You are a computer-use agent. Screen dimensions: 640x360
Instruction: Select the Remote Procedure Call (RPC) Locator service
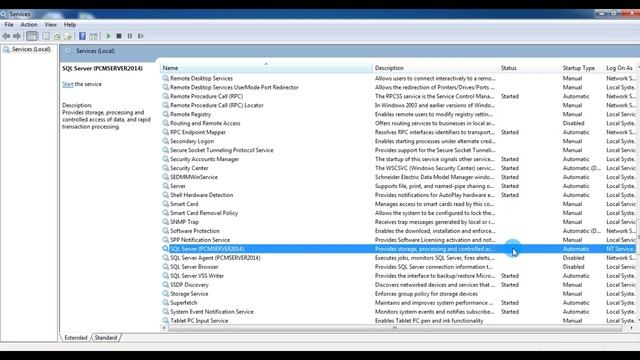coord(217,105)
